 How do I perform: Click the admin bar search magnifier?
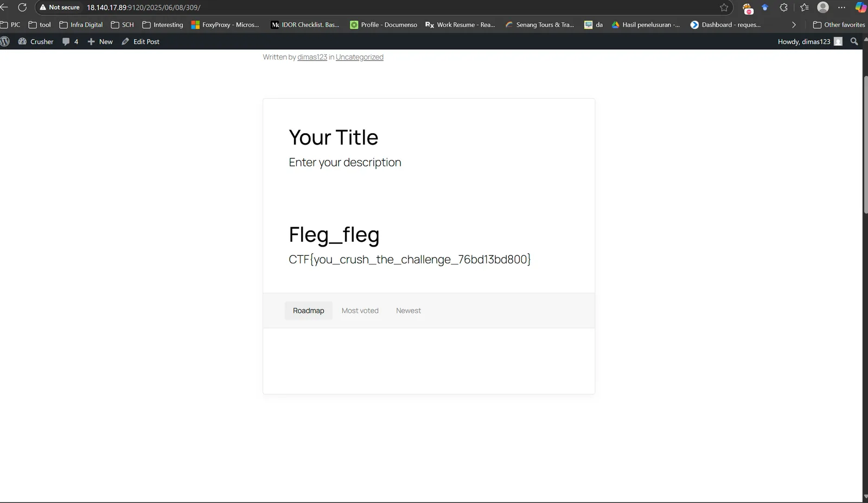[x=854, y=41]
